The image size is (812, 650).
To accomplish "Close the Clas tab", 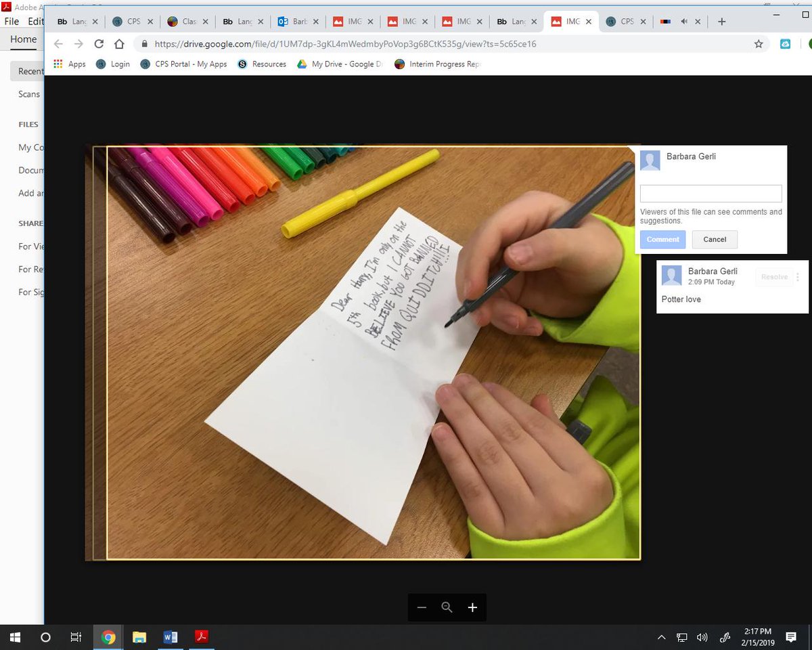I will (x=206, y=22).
